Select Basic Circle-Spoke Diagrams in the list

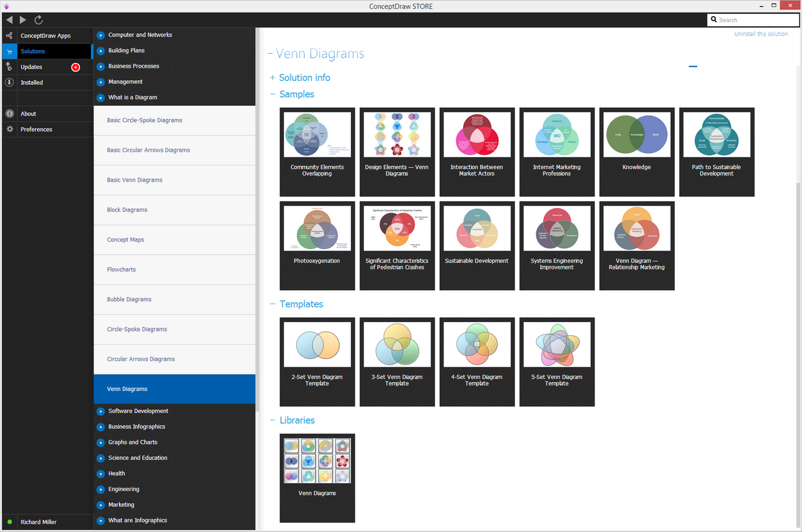coord(174,120)
